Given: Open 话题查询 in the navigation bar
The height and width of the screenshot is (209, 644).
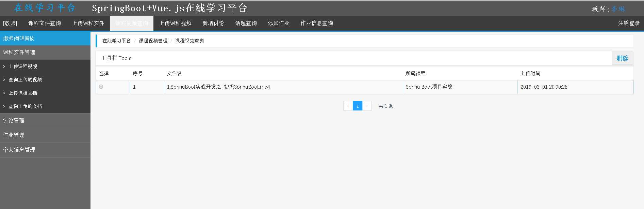Looking at the screenshot, I should point(246,23).
